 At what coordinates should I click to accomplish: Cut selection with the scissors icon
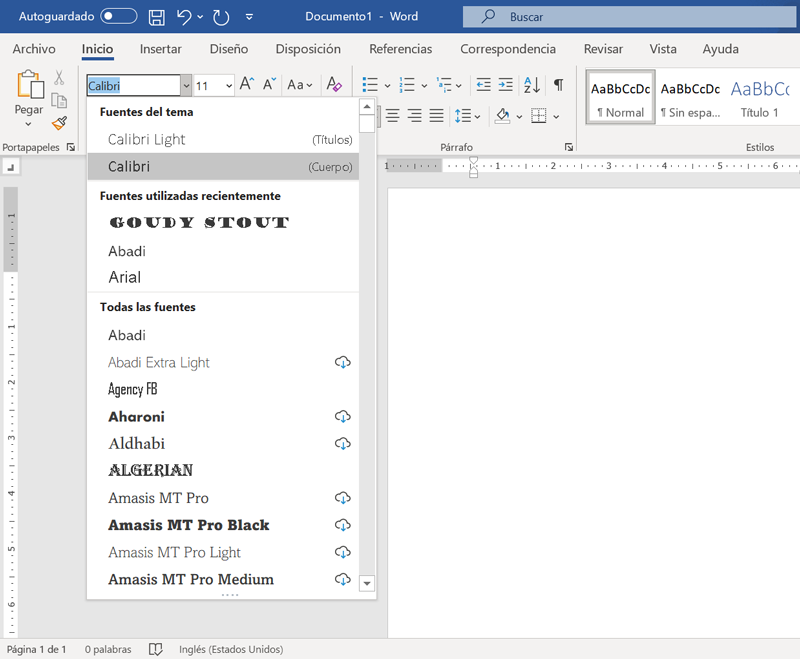click(x=59, y=78)
